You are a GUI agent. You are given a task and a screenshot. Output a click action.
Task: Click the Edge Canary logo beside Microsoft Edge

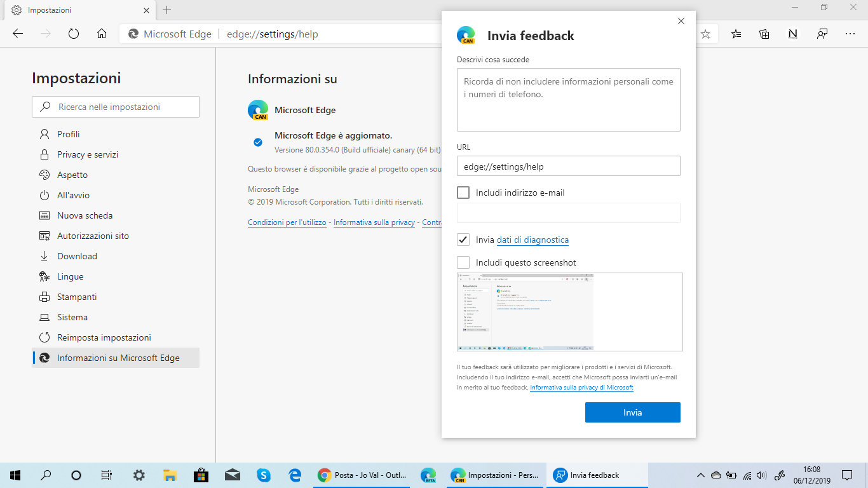pos(258,110)
